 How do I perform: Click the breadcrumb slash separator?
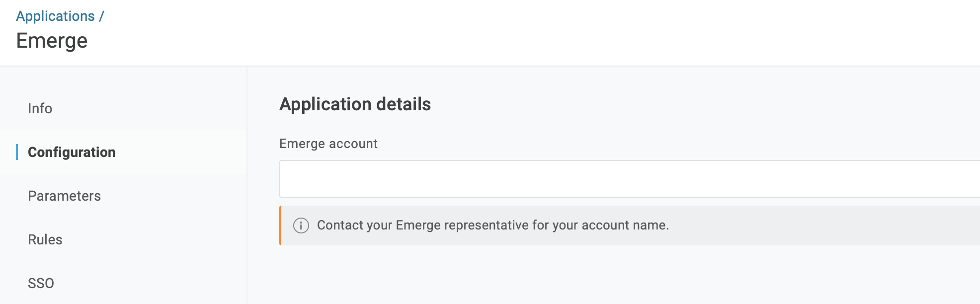(101, 16)
